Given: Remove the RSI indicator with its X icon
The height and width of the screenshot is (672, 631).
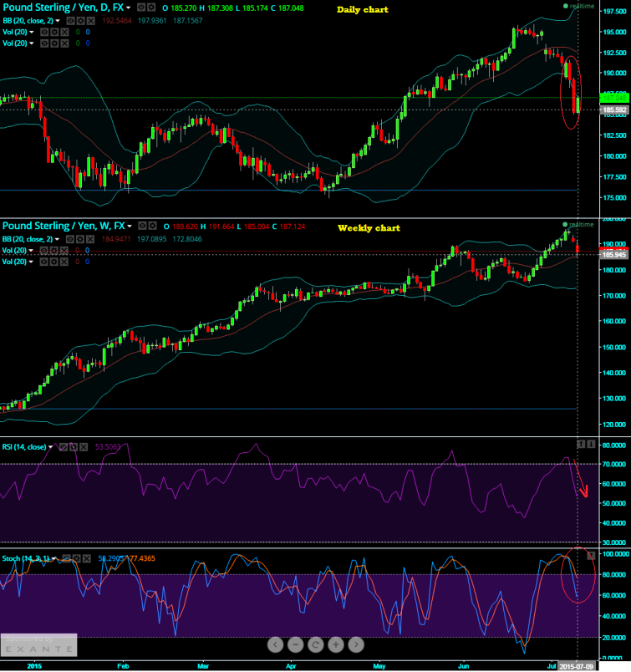Looking at the screenshot, I should coord(84,447).
